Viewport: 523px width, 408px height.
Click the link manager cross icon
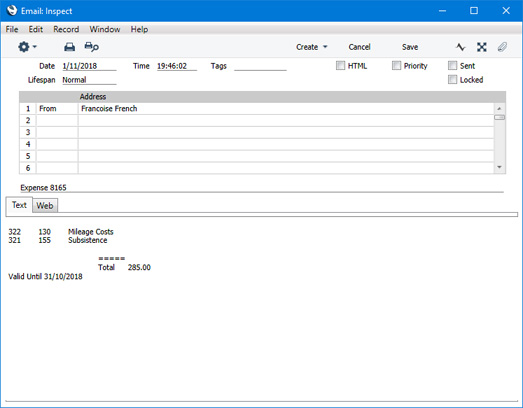(x=482, y=47)
